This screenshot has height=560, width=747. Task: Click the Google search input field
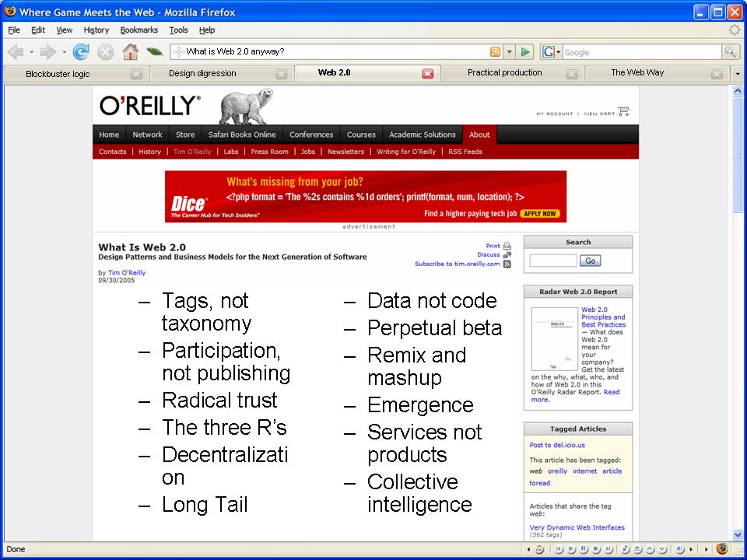coord(642,52)
